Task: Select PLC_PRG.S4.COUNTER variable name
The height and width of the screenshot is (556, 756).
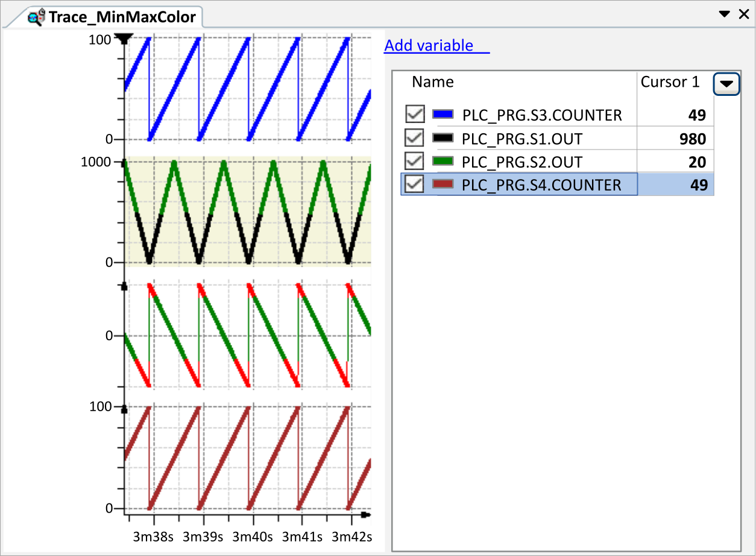Action: click(x=541, y=185)
